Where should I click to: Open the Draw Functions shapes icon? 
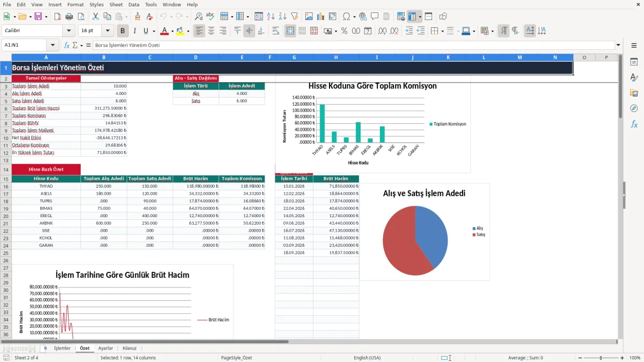pos(443,17)
